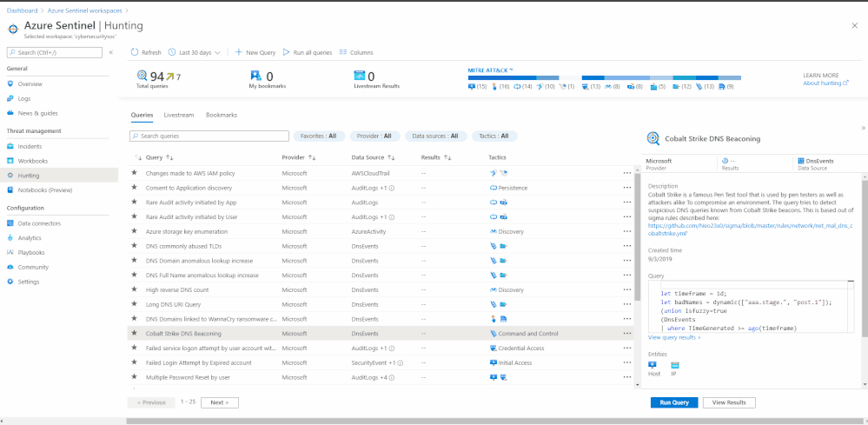Star the Long DNS URI Query row
The image size is (868, 425).
134,304
